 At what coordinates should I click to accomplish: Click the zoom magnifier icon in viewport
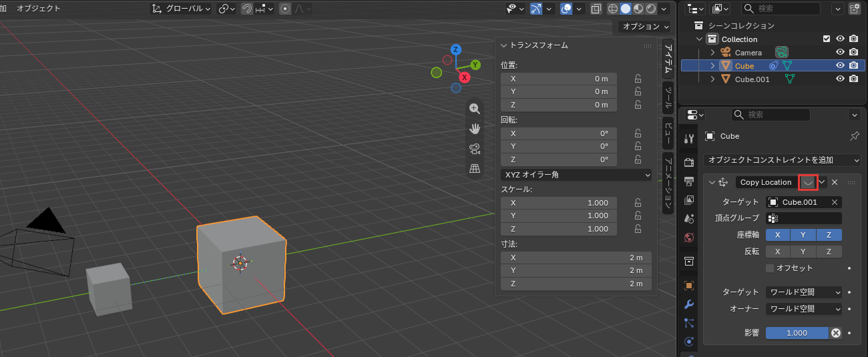(x=475, y=109)
